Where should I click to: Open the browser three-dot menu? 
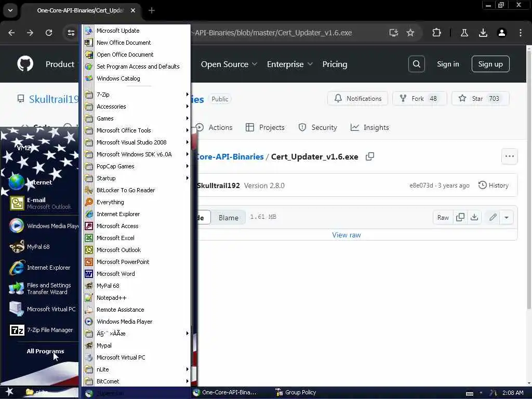[x=521, y=33]
